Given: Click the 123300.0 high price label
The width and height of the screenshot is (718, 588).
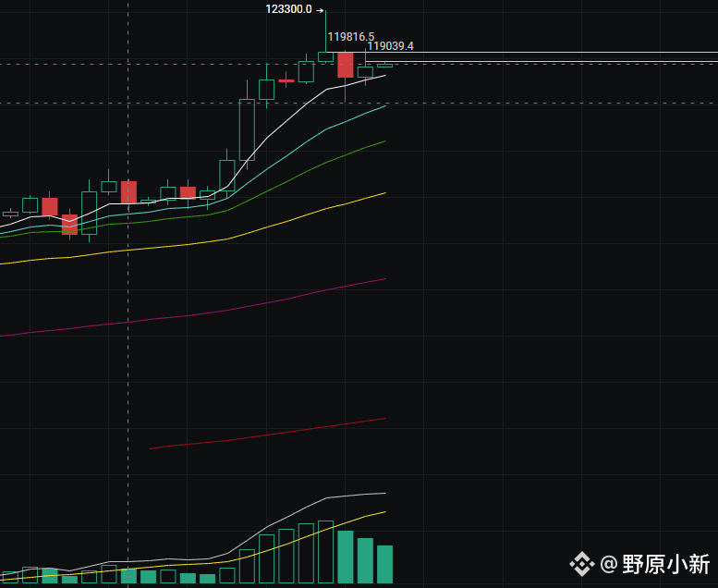Looking at the screenshot, I should click(x=288, y=9).
